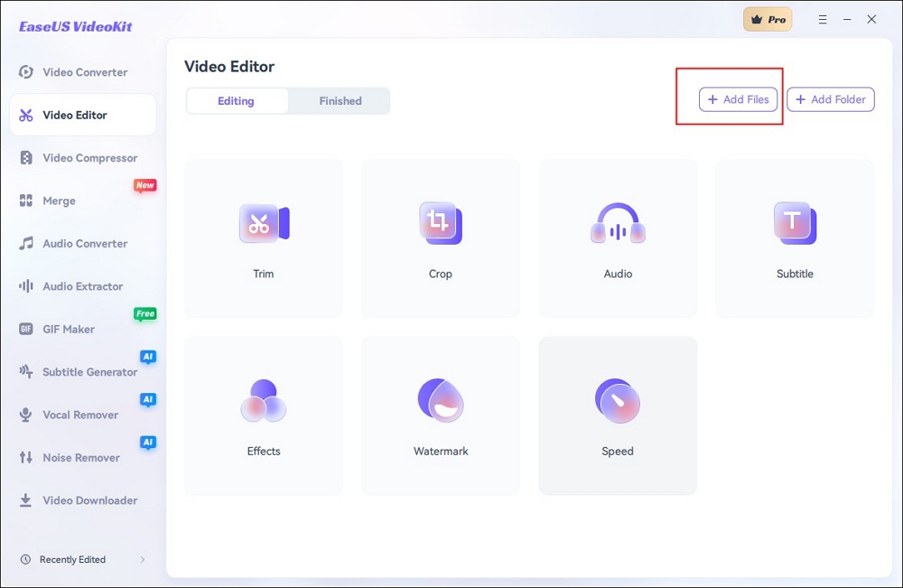Image resolution: width=903 pixels, height=588 pixels.
Task: Click the EaseUS VideoKit logo
Action: 76,26
